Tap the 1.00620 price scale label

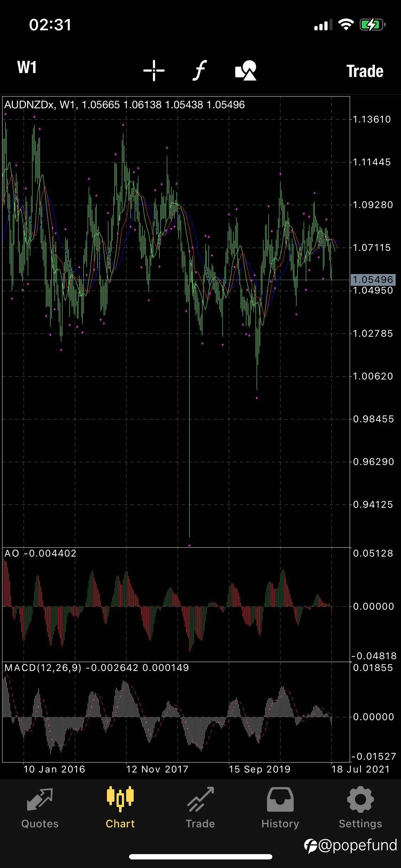[x=373, y=376]
